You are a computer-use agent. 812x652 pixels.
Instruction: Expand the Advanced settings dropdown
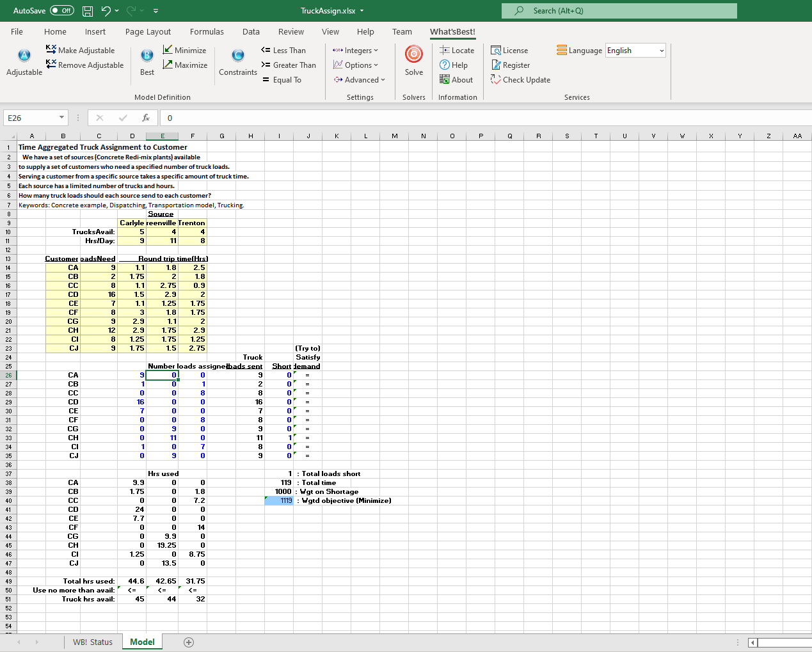click(359, 79)
